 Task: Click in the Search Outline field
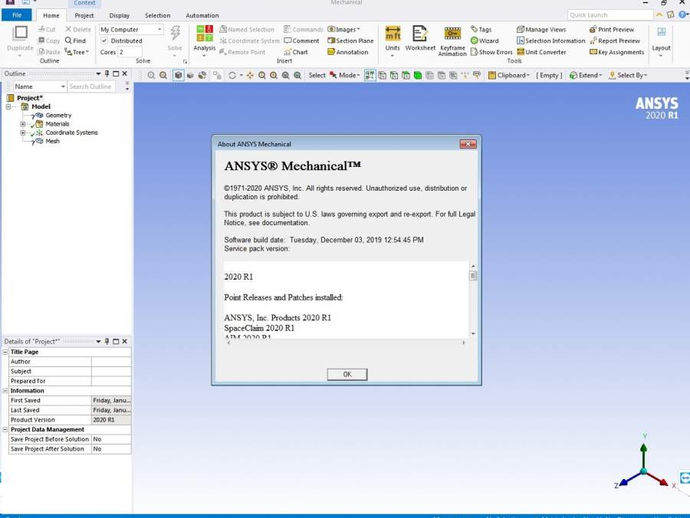tap(91, 86)
